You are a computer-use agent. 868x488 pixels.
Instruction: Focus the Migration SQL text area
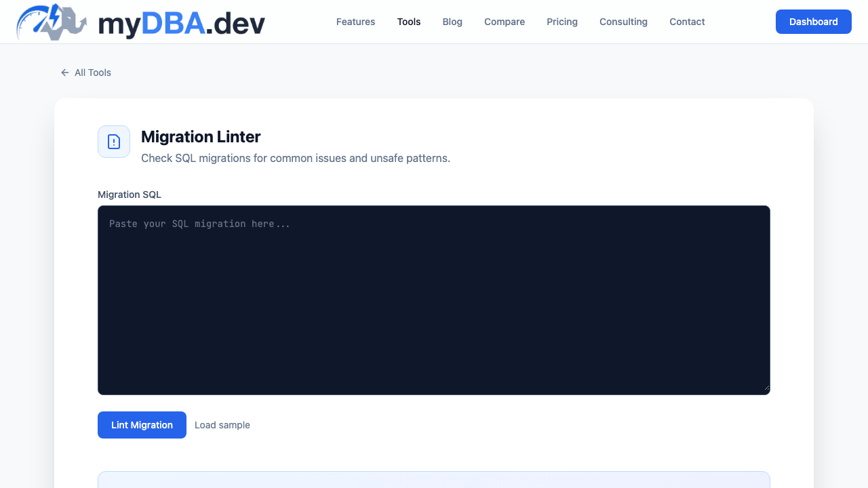pos(434,300)
